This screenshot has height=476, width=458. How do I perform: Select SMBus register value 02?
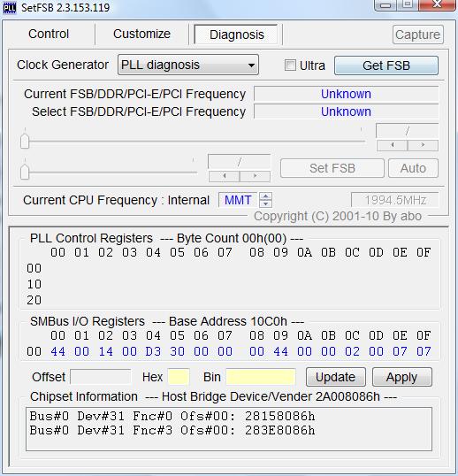352,351
